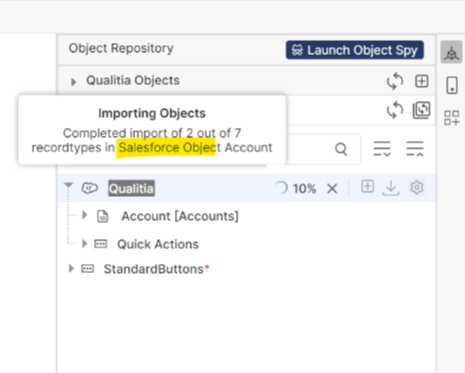The width and height of the screenshot is (465, 373).
Task: Expand all tree nodes icon
Action: [x=382, y=149]
